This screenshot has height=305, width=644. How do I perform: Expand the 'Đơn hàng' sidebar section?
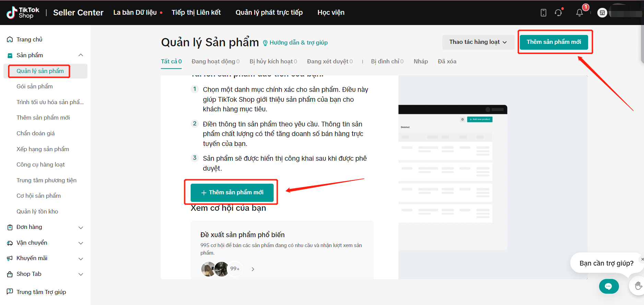[81, 227]
